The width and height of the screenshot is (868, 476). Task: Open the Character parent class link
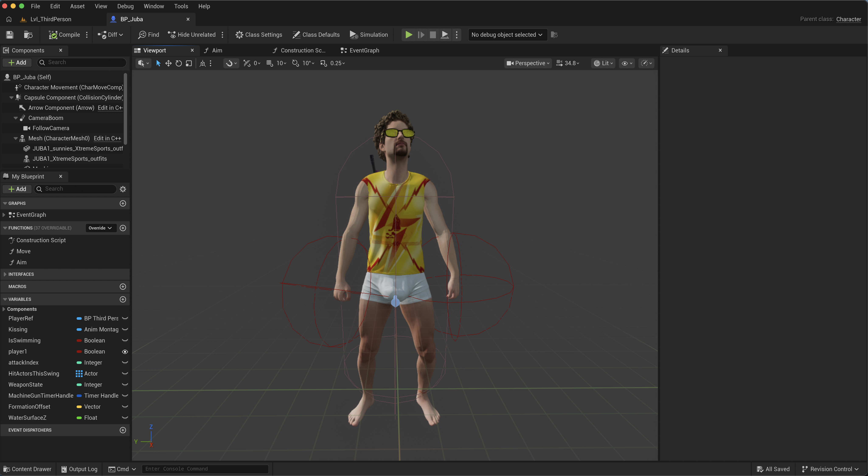[848, 19]
